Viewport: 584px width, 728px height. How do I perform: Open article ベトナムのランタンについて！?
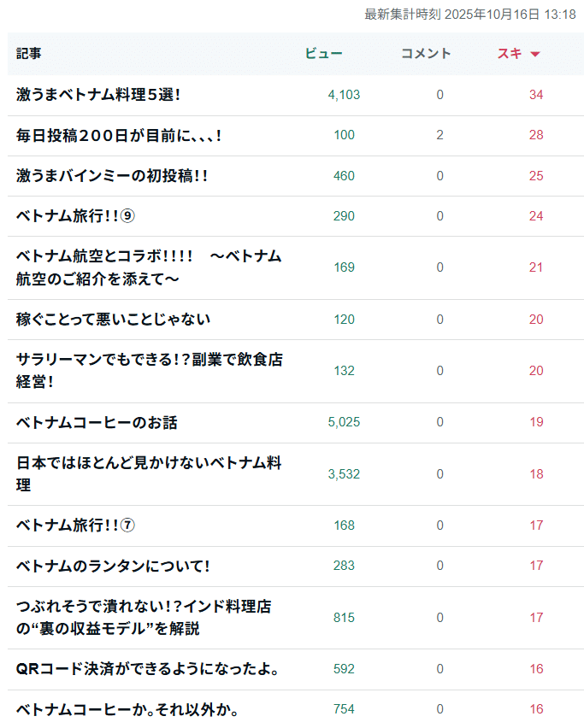click(x=113, y=566)
